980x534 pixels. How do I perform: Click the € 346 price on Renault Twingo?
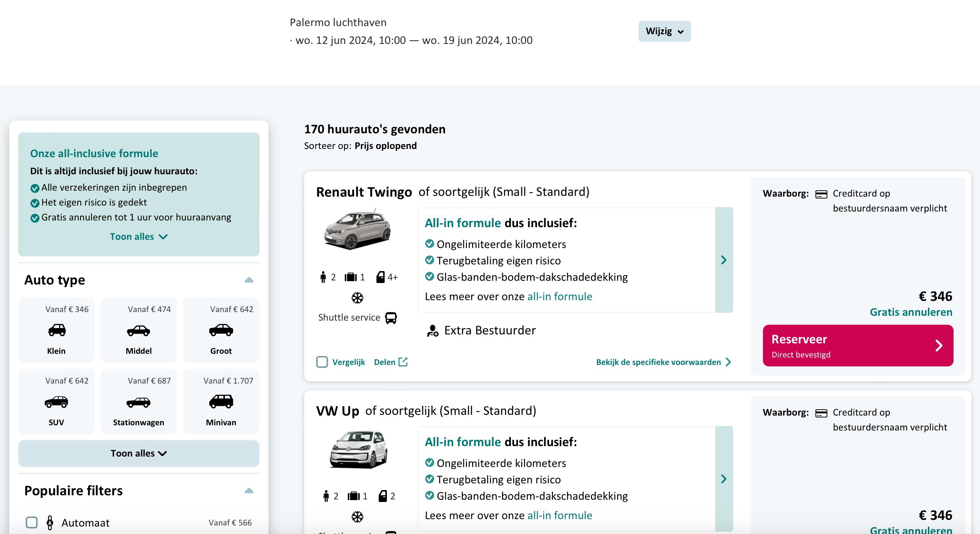tap(935, 296)
